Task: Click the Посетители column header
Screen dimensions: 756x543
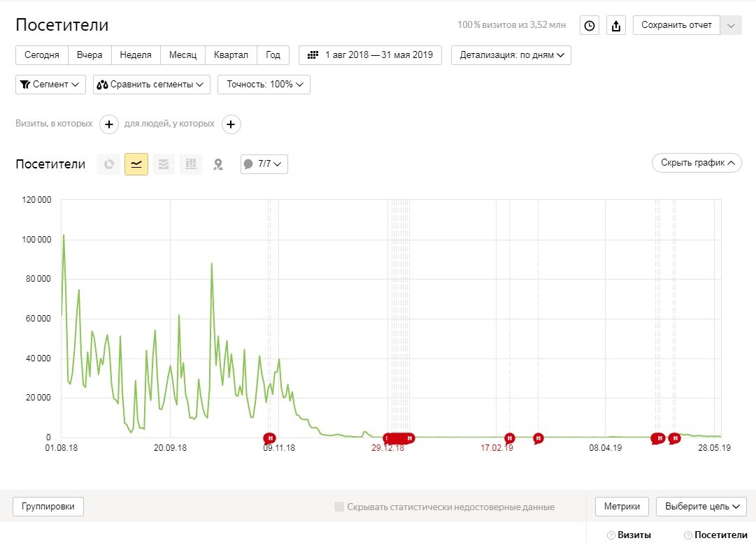Action: coord(721,535)
